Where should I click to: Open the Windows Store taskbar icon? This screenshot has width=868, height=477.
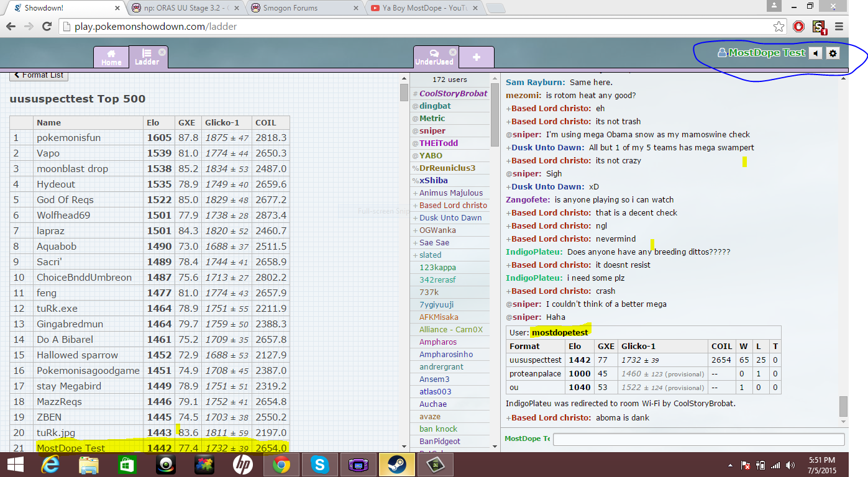pos(126,465)
